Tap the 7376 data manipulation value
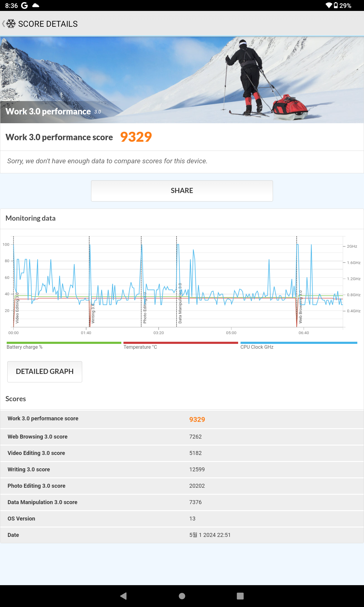364x607 pixels. [x=195, y=502]
